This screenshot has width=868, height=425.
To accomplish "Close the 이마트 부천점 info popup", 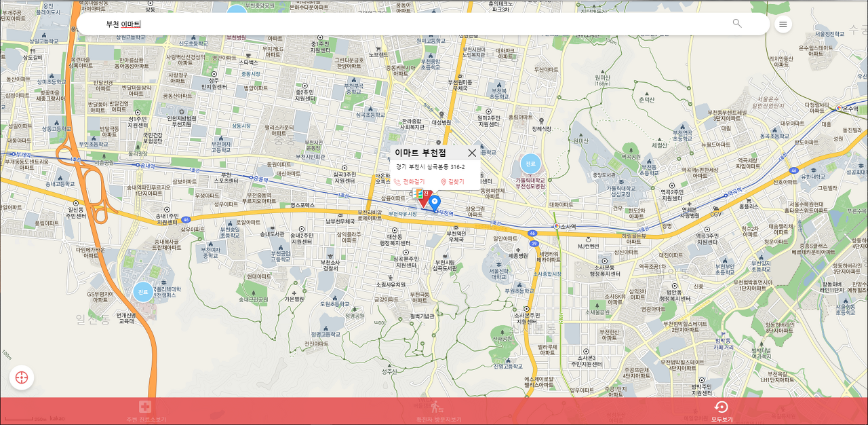I will point(472,153).
